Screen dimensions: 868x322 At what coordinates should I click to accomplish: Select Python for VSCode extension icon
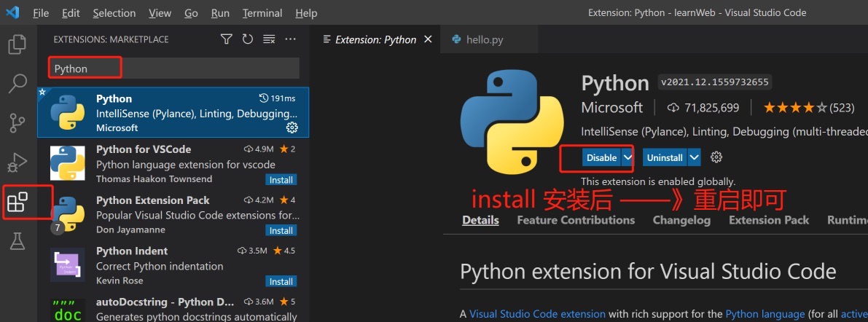pyautogui.click(x=68, y=163)
